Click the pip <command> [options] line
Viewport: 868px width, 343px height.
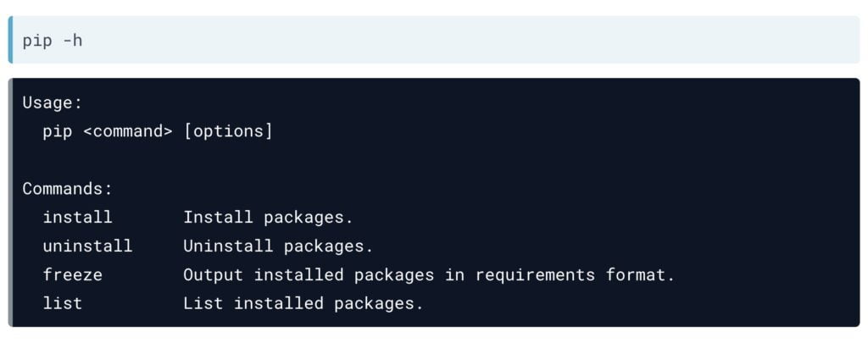tap(158, 131)
